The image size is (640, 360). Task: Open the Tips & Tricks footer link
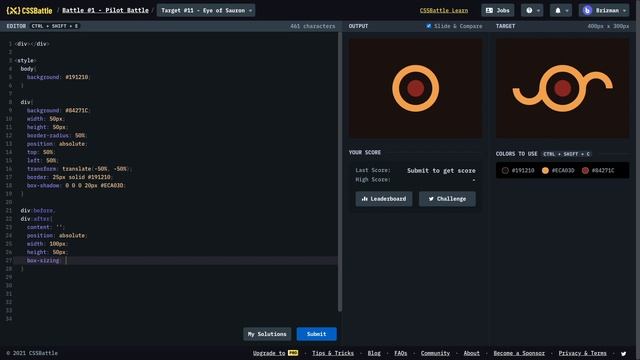point(333,353)
